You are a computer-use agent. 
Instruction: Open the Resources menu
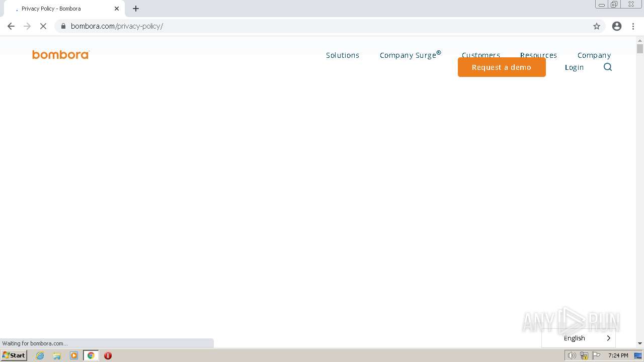coord(538,54)
